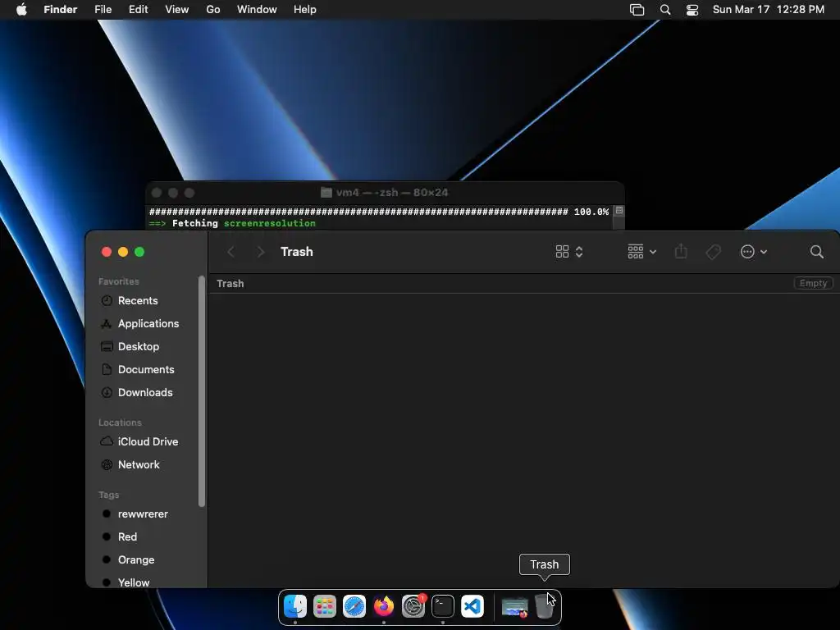Open Downloads in the Finder sidebar
Image resolution: width=840 pixels, height=630 pixels.
pos(146,393)
